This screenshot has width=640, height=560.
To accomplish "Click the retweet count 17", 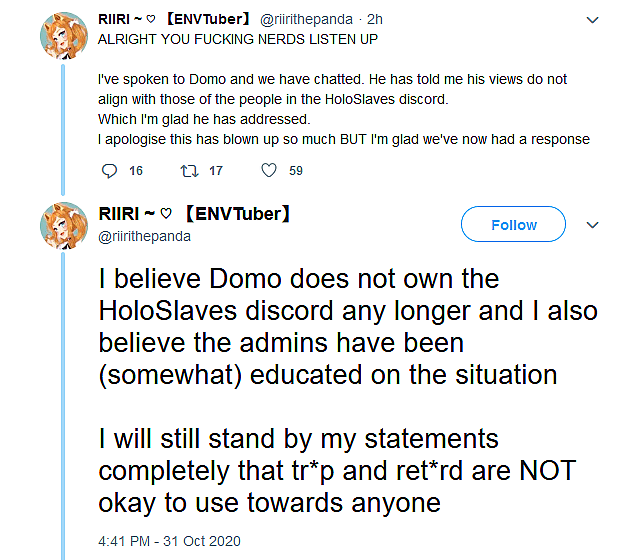I will (x=216, y=171).
